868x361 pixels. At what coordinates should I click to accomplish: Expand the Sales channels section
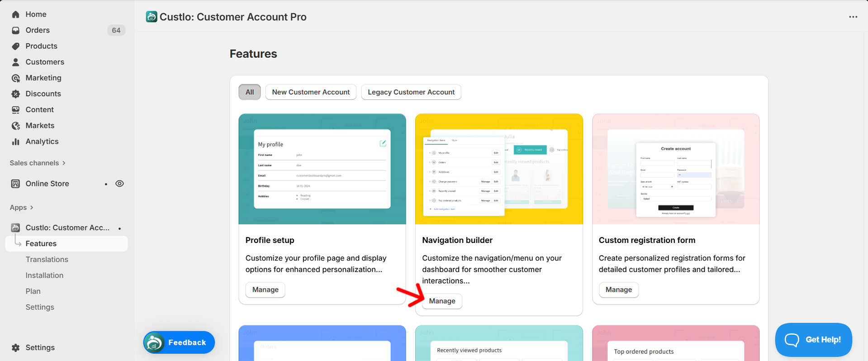pos(38,163)
